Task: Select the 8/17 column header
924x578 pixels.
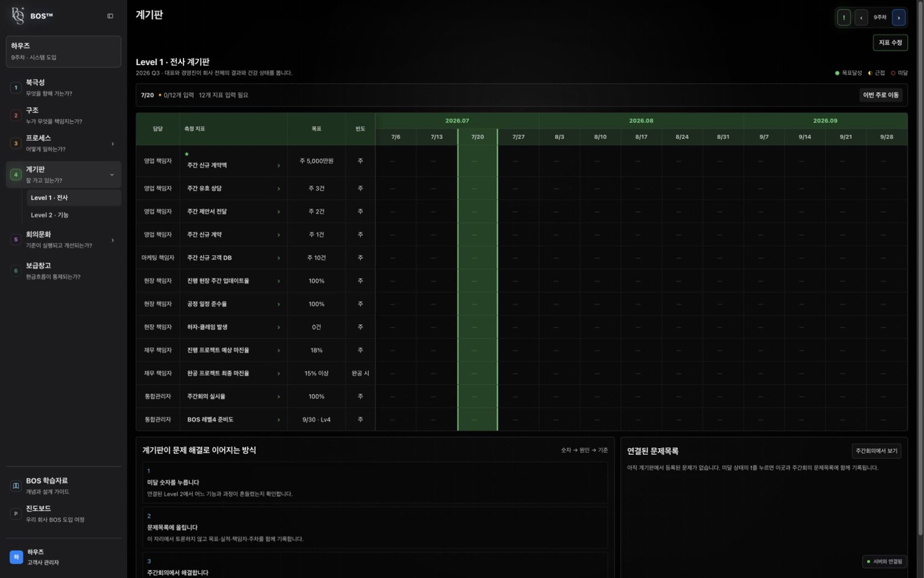Action: [x=641, y=137]
